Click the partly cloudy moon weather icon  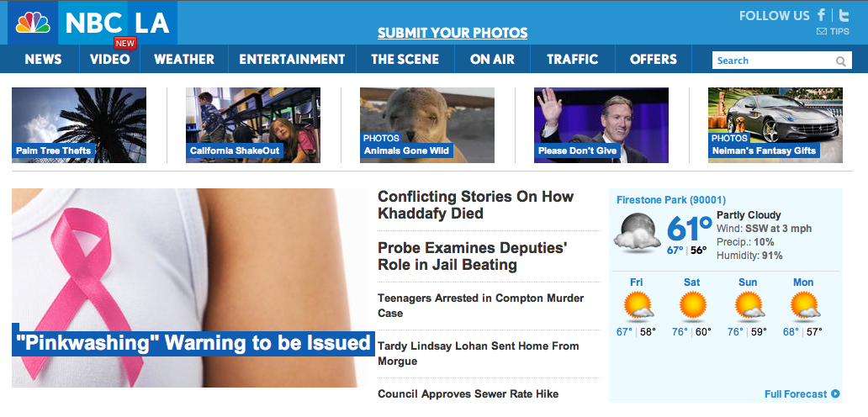pyautogui.click(x=638, y=232)
